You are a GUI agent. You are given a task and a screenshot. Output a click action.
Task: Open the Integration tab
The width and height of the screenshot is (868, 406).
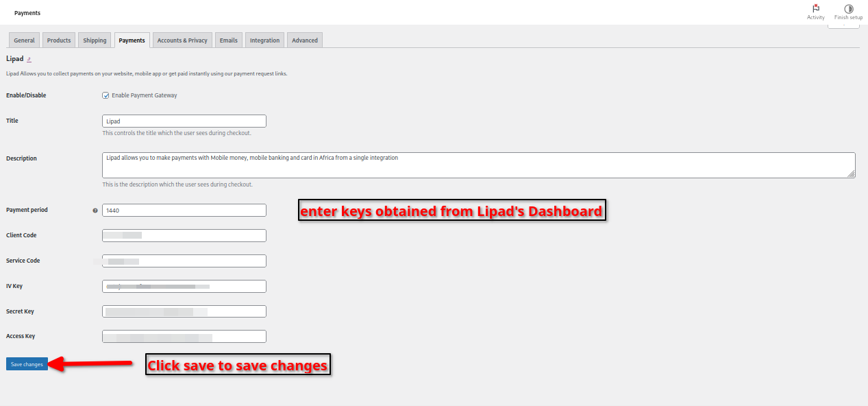(x=264, y=40)
